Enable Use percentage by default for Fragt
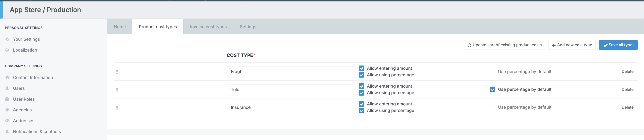Image resolution: width=644 pixels, height=140 pixels. click(x=492, y=72)
